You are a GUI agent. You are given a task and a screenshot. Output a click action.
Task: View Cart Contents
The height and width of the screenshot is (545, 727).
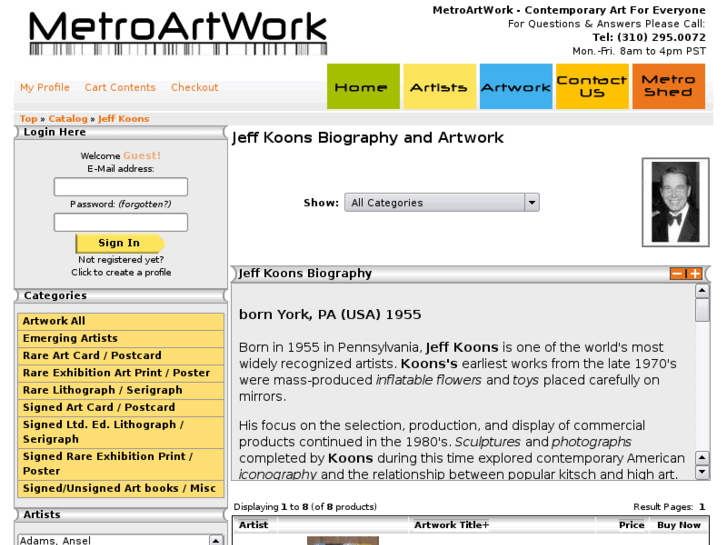pos(120,87)
